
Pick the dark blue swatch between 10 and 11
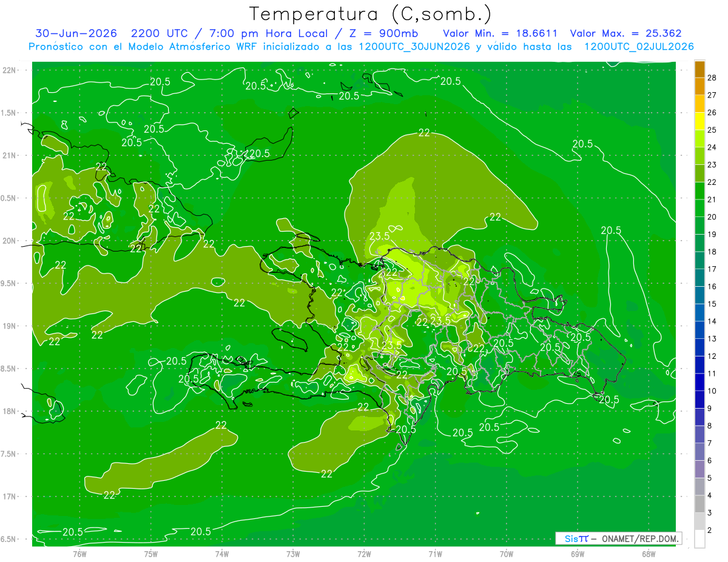click(699, 382)
